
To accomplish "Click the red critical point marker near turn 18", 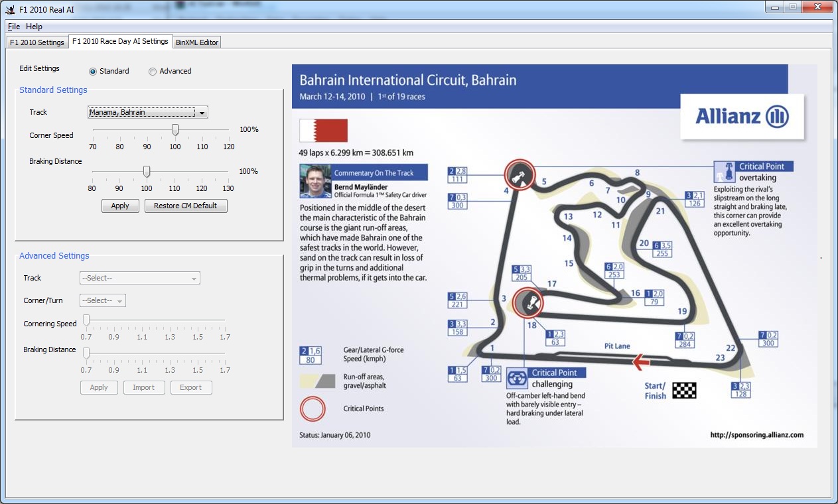I will point(529,304).
